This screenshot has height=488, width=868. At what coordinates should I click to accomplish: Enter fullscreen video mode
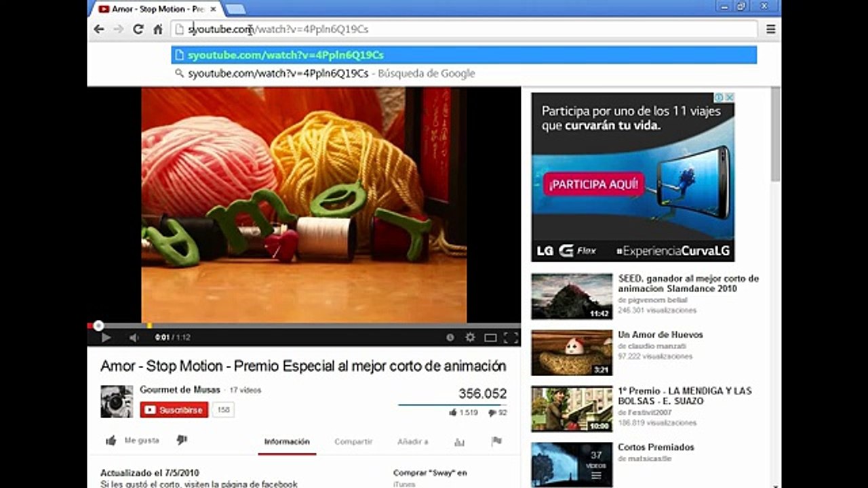[x=511, y=338]
